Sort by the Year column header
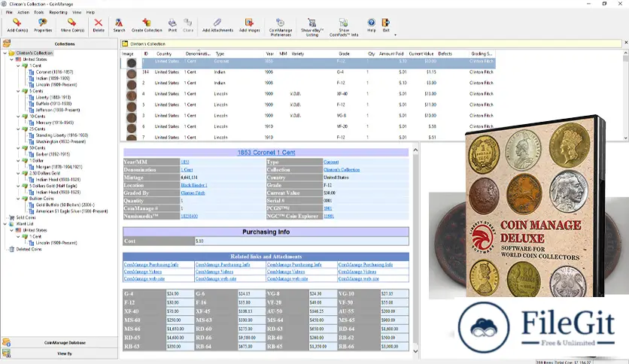This screenshot has height=364, width=629. [x=269, y=53]
